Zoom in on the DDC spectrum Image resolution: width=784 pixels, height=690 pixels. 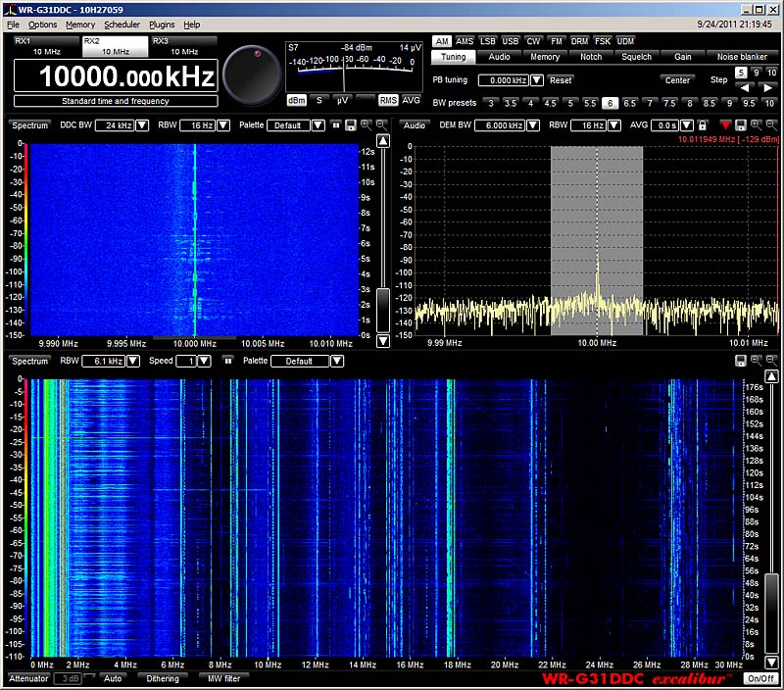coord(367,125)
